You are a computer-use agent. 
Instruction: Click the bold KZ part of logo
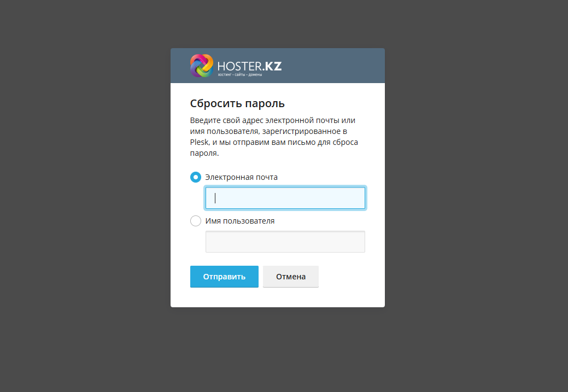tap(273, 66)
